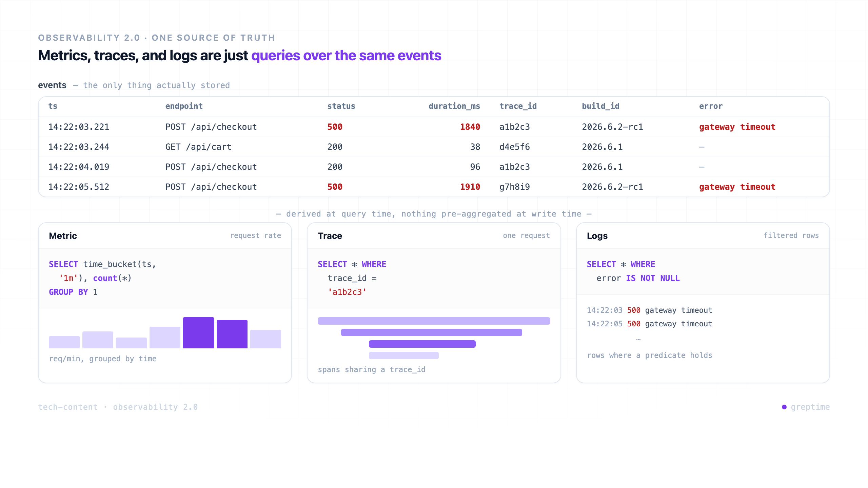Viewport: 868px width, 488px height.
Task: Click the 'events' table label
Action: 52,85
